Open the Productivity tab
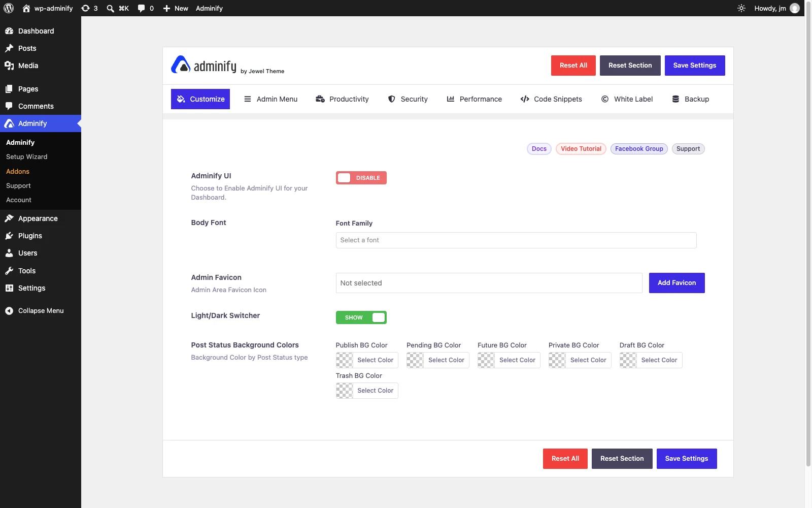The image size is (812, 508). (342, 99)
